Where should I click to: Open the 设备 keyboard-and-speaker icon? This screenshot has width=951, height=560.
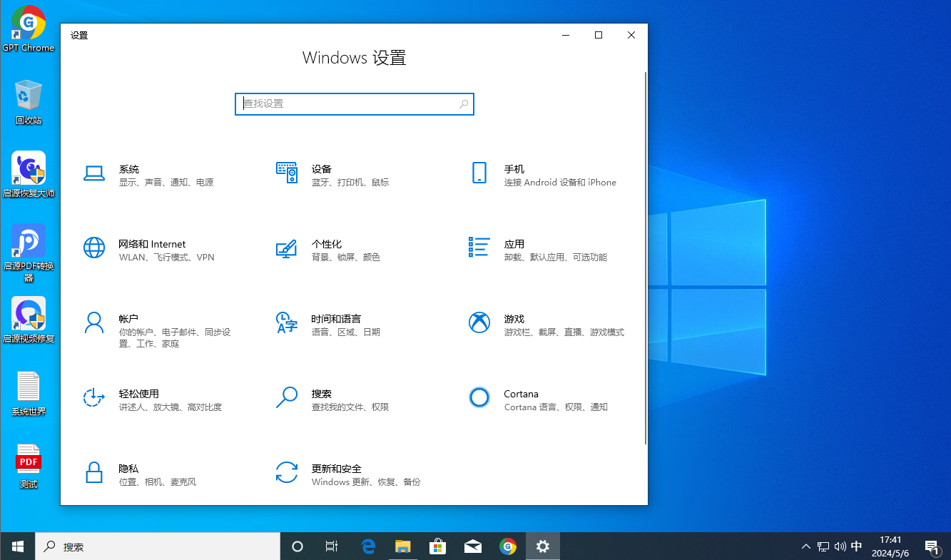point(287,173)
